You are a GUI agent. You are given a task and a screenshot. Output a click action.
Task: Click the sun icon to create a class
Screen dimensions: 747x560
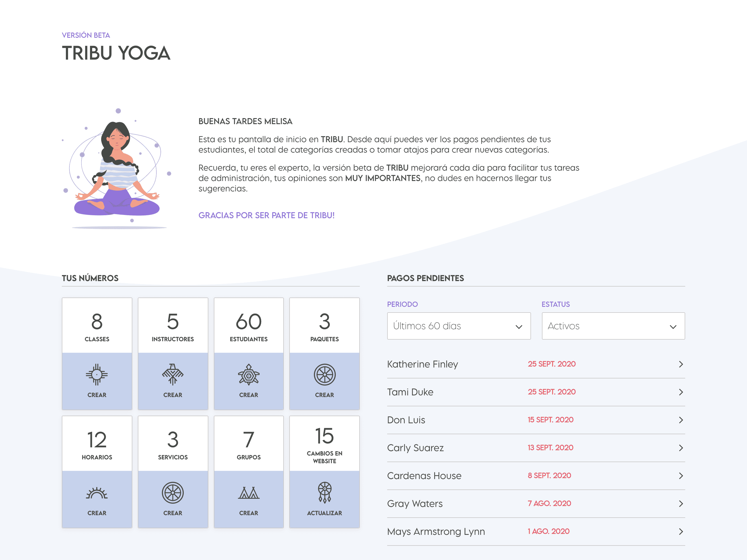point(97,375)
